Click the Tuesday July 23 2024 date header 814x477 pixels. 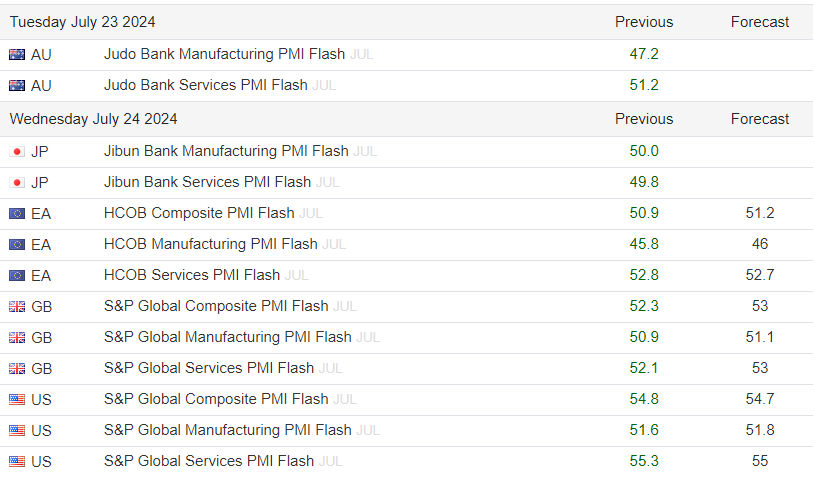click(x=83, y=22)
